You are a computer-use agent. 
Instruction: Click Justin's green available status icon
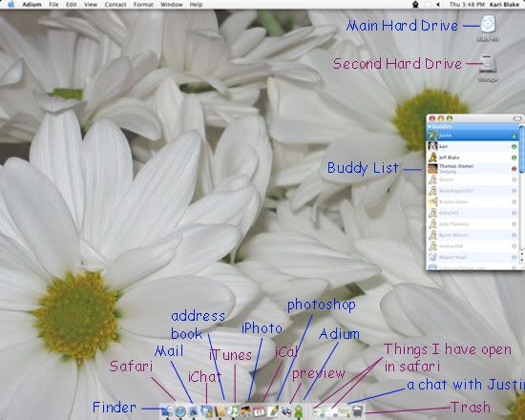(514, 136)
